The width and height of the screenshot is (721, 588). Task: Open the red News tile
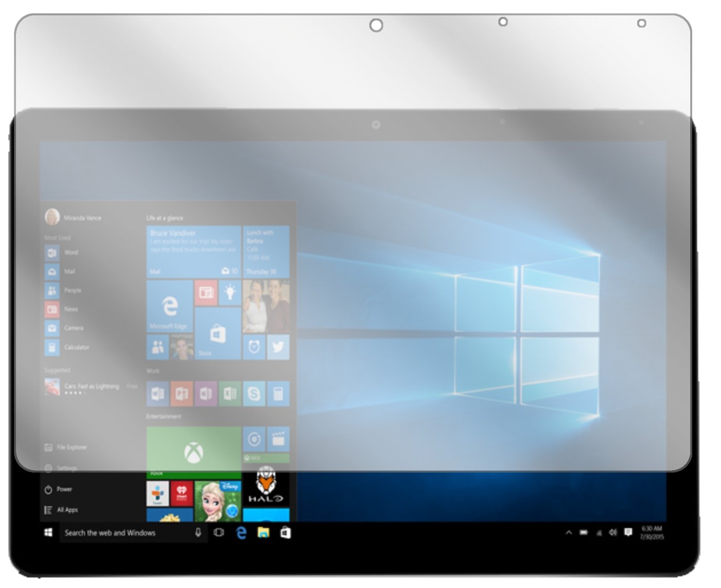(206, 292)
